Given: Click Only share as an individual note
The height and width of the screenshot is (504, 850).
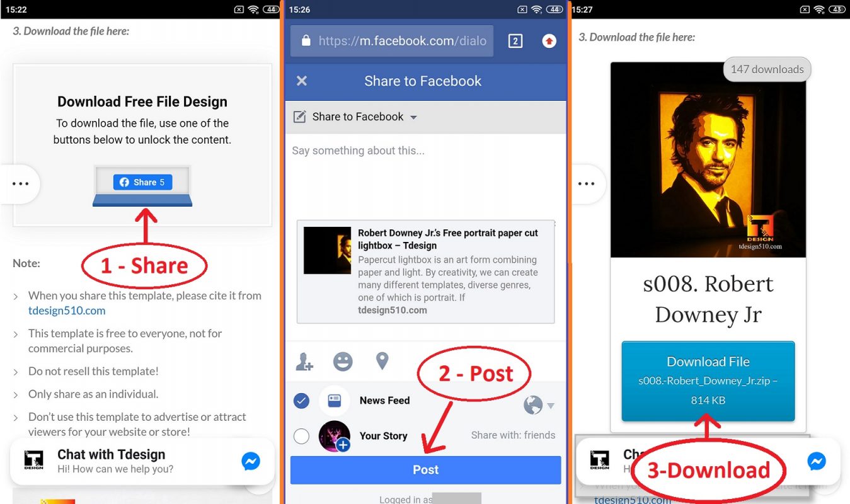Looking at the screenshot, I should (x=93, y=394).
